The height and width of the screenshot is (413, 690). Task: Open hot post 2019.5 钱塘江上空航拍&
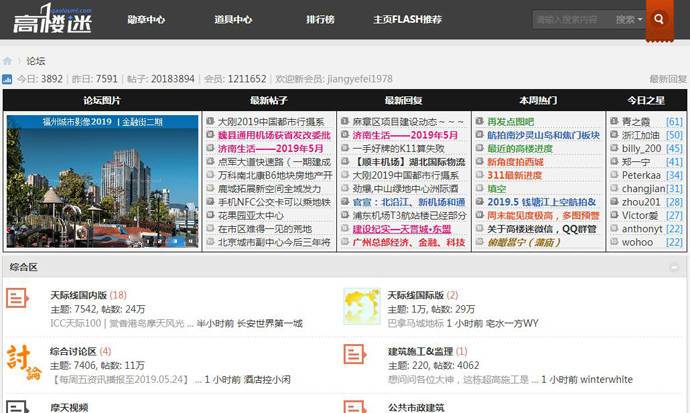click(x=542, y=202)
